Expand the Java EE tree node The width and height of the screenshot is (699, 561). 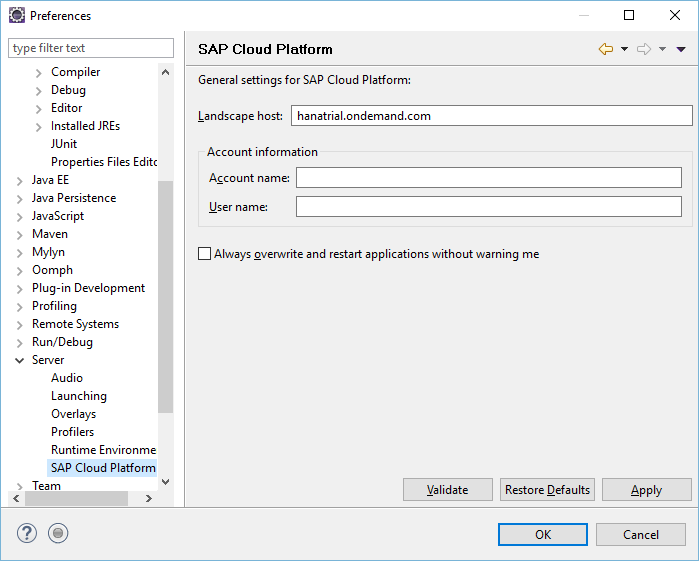coord(20,181)
